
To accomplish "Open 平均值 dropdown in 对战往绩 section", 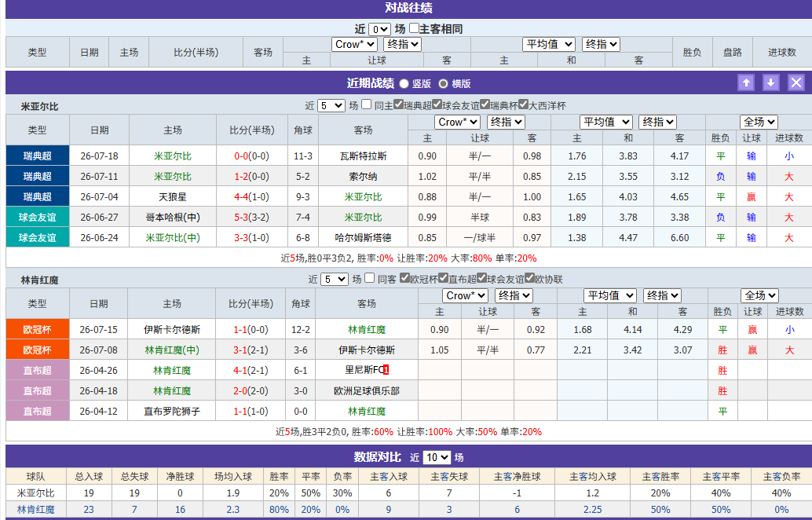I will 549,45.
